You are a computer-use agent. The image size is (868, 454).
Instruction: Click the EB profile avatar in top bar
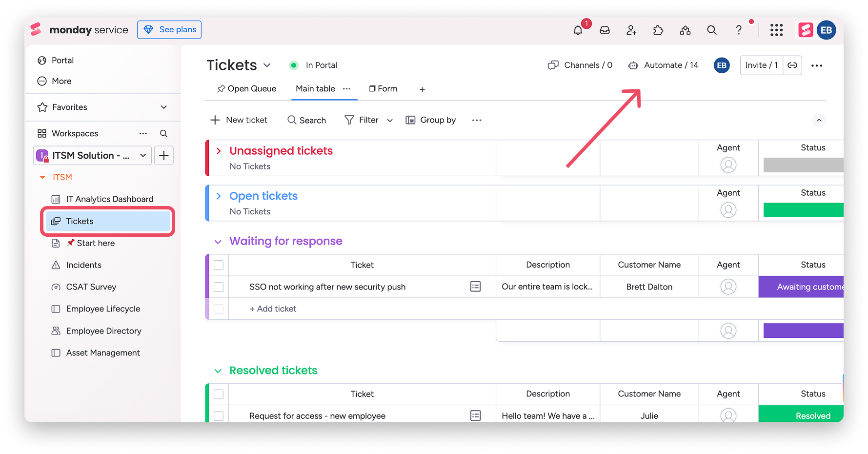click(827, 30)
